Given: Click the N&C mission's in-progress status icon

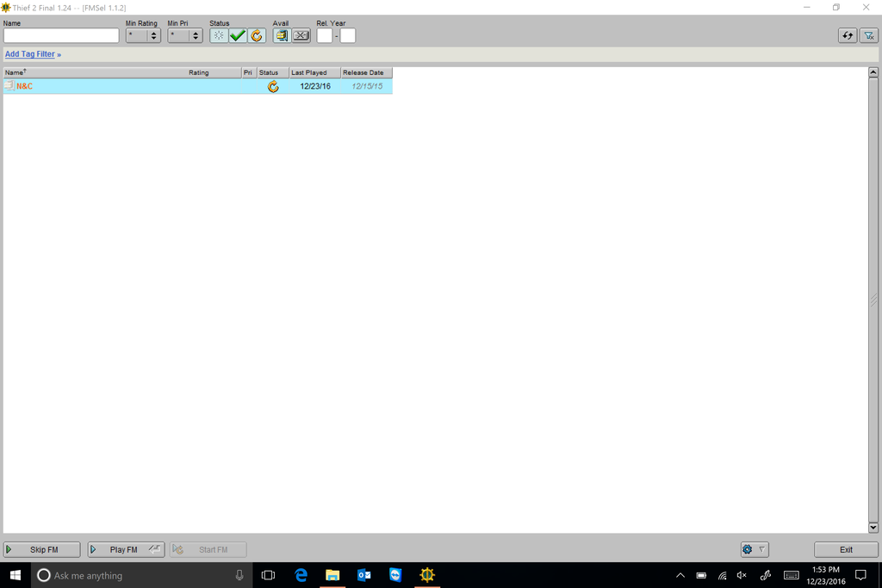Looking at the screenshot, I should pyautogui.click(x=273, y=87).
